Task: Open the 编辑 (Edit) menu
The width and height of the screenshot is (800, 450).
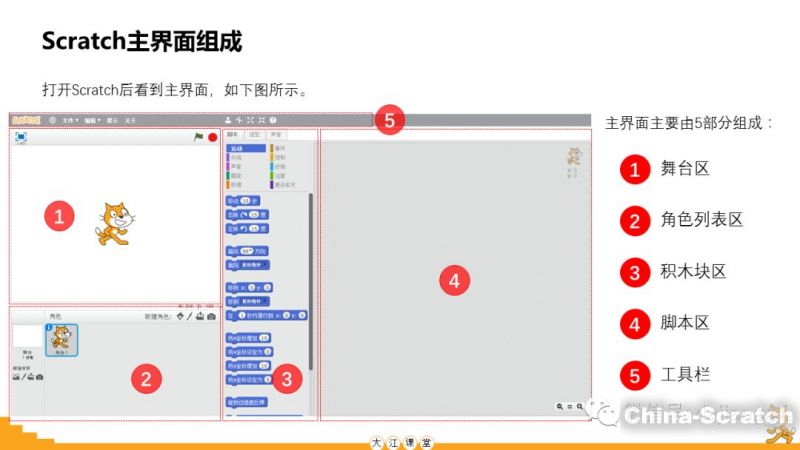Action: 91,120
